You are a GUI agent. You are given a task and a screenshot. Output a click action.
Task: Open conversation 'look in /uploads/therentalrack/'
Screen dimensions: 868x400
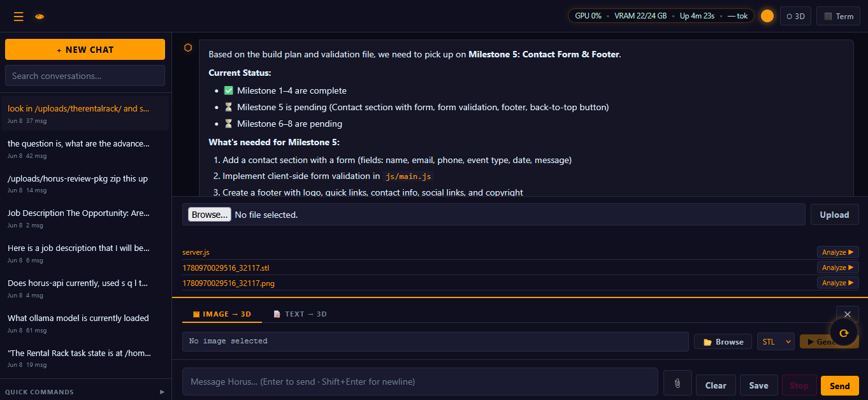pos(85,113)
